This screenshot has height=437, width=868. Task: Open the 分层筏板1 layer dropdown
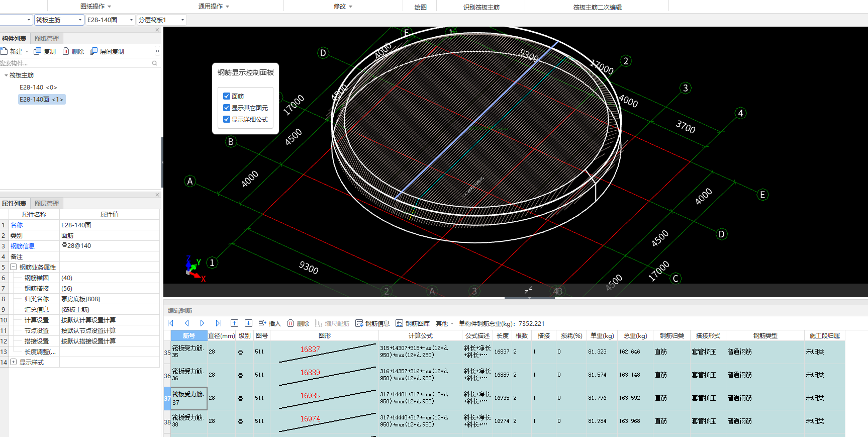point(162,20)
